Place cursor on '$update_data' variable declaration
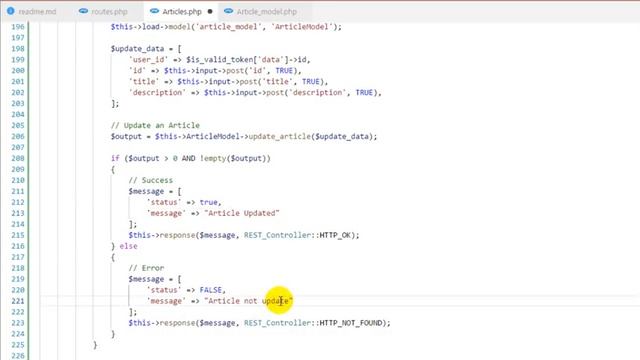 137,49
